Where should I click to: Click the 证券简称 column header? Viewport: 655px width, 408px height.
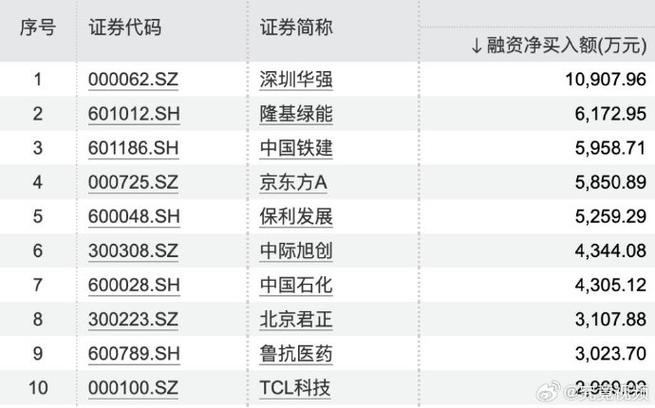tap(296, 28)
